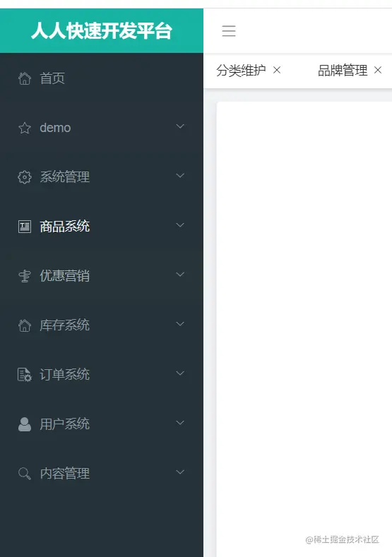Image resolution: width=392 pixels, height=557 pixels.
Task: Click the gear icon for 系统管理
Action: coord(25,177)
